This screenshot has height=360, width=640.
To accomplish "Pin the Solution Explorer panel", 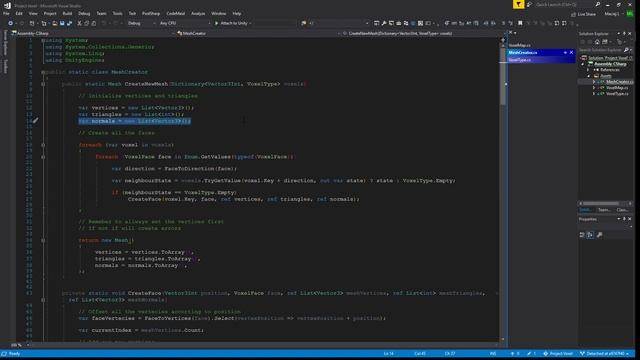I will (624, 33).
